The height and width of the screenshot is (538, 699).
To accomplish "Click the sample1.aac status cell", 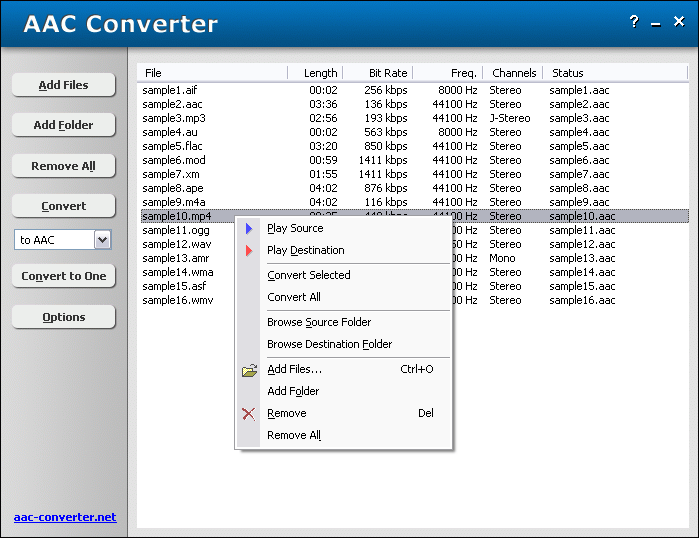I will (579, 90).
